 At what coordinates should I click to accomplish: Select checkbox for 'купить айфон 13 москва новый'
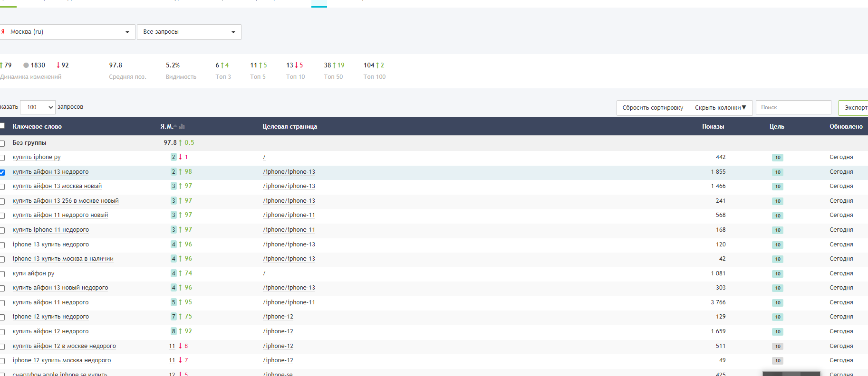coord(2,187)
